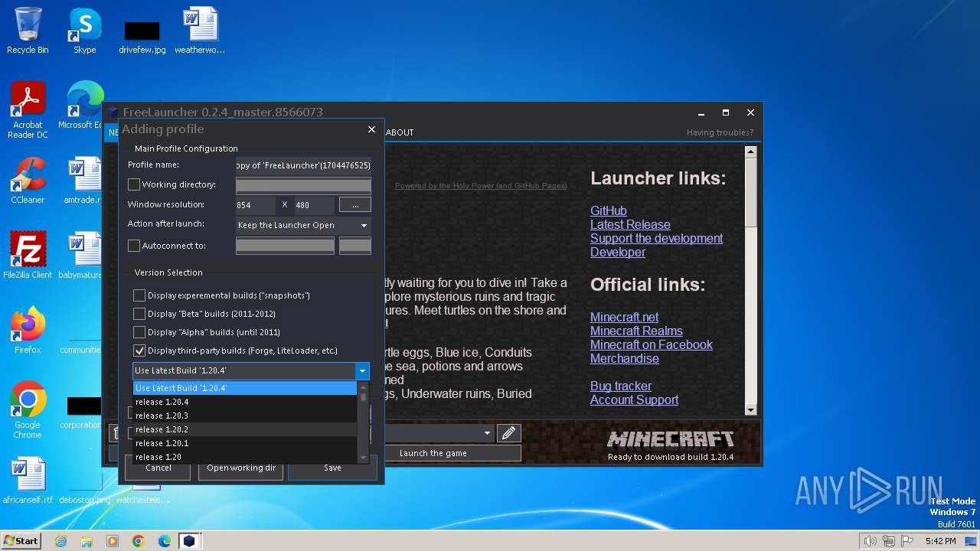Open the Minecraft Realms link
980x551 pixels.
tap(636, 331)
